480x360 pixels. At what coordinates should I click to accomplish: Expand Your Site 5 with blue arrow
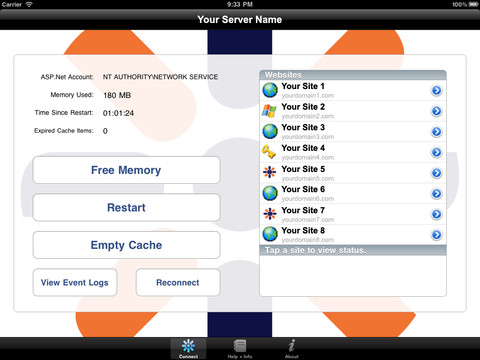click(x=436, y=173)
